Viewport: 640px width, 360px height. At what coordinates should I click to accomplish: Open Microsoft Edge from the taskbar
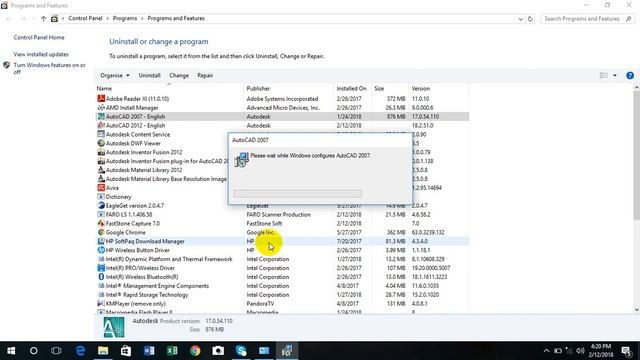pyautogui.click(x=80, y=351)
